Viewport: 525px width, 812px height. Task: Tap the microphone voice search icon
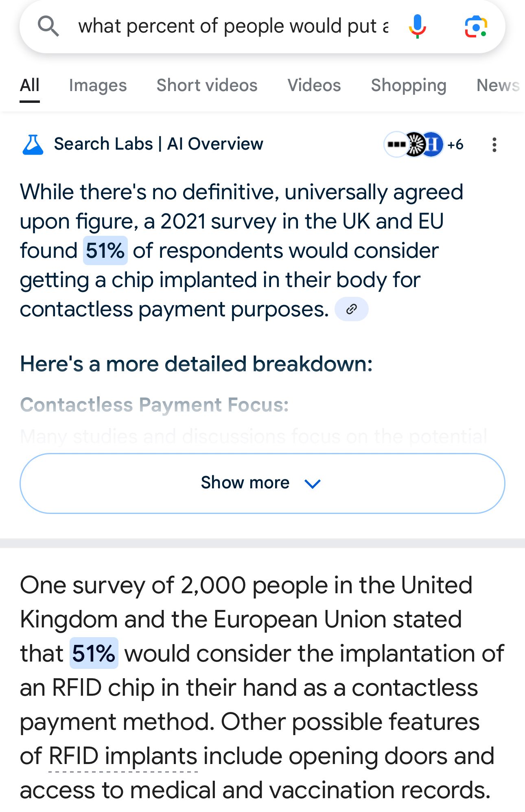(x=417, y=26)
